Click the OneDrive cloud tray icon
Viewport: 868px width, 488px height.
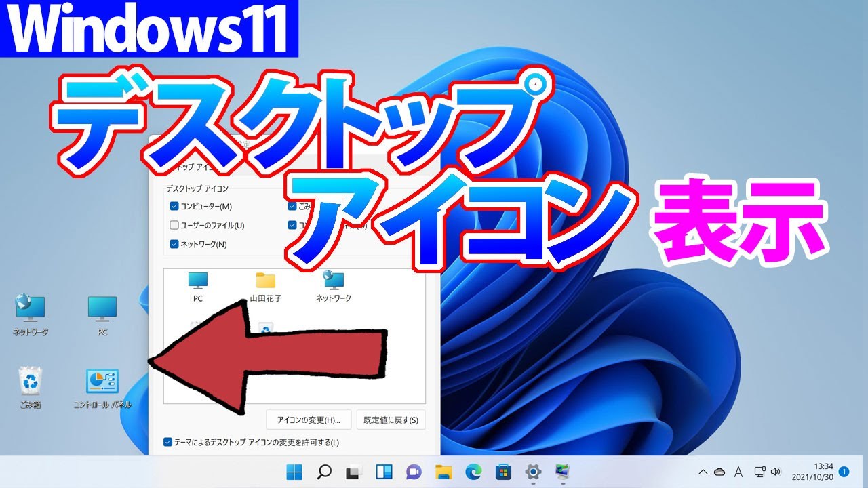point(720,472)
